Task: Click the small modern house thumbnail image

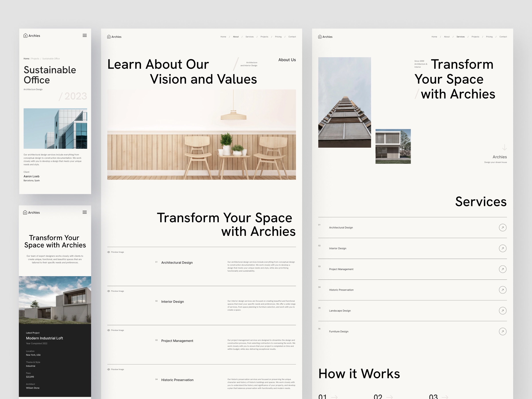Action: [x=393, y=146]
